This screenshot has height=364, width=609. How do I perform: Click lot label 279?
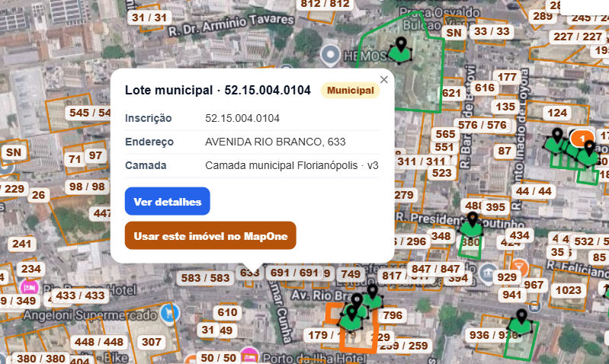(405, 195)
